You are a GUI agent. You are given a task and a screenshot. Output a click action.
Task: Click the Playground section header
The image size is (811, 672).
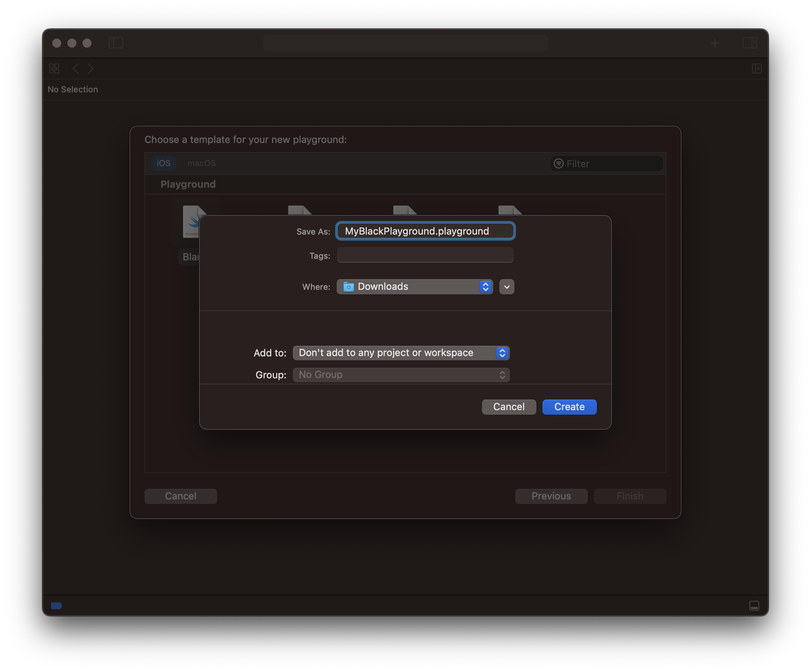pos(188,184)
